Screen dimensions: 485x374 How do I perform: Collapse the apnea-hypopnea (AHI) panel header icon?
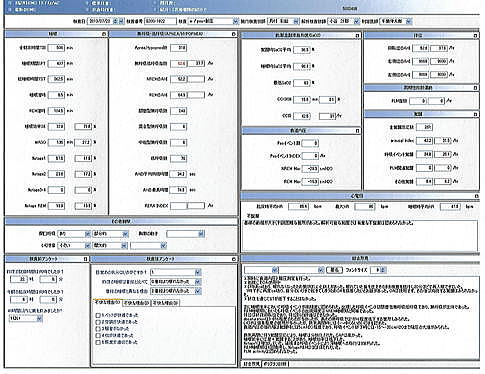pos(233,34)
